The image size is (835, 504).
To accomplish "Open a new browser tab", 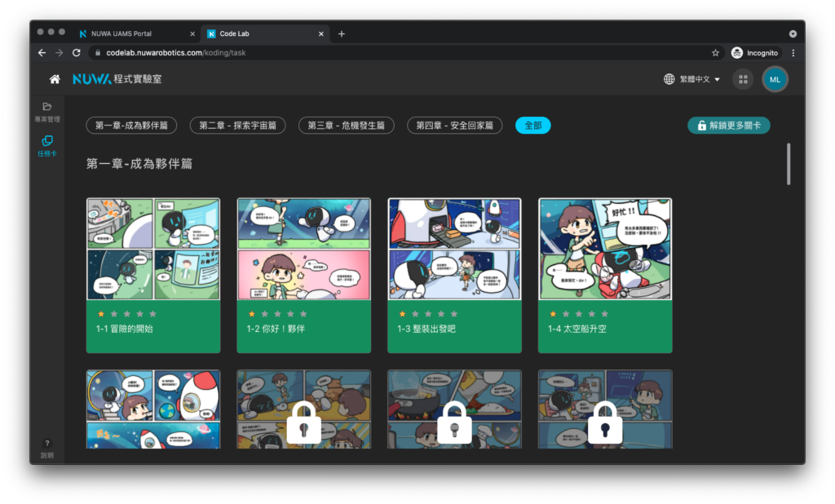I will pos(342,33).
